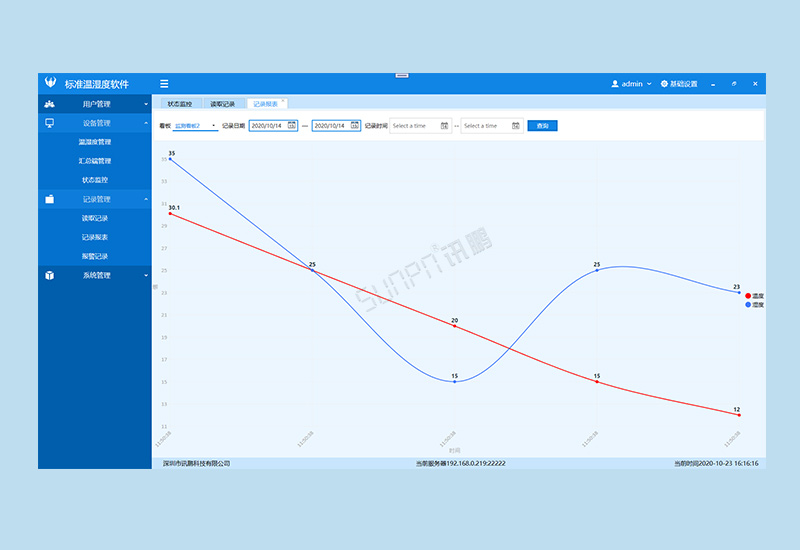The width and height of the screenshot is (800, 550).
Task: Toggle the red 温度 legend marker
Action: pyautogui.click(x=748, y=296)
